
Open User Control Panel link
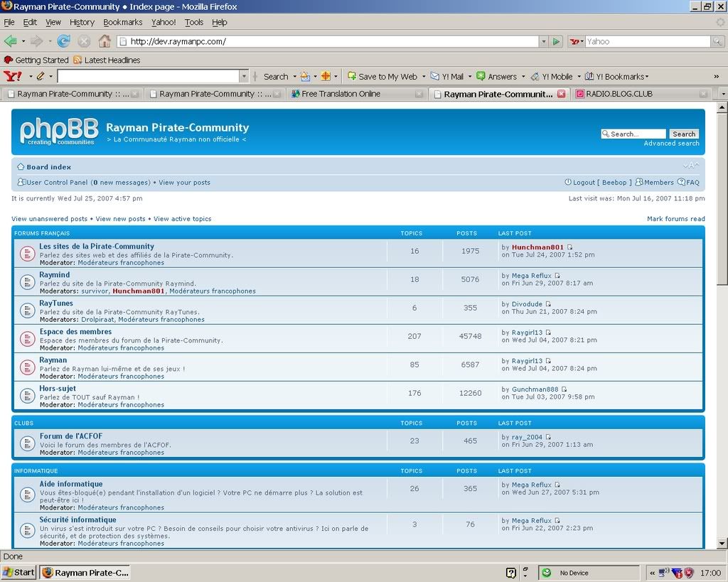pyautogui.click(x=57, y=183)
